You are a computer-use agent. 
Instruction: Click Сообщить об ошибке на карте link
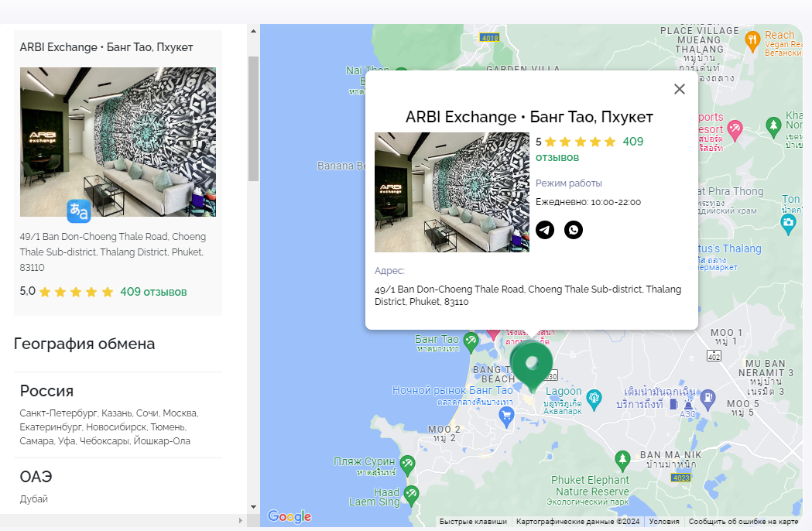[743, 521]
